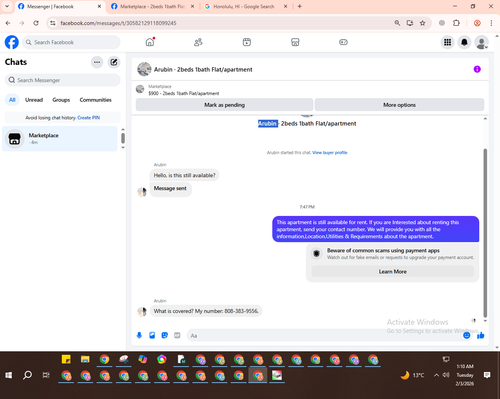Open Sticky Notes from taskbar
Image resolution: width=500 pixels, height=399 pixels.
pos(66,359)
